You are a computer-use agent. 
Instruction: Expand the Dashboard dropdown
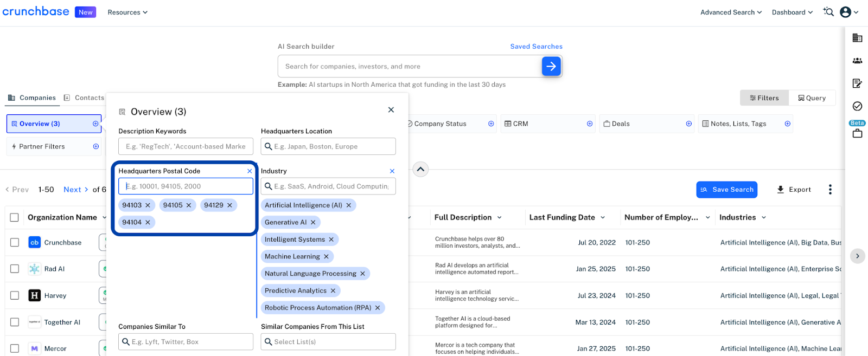click(x=793, y=12)
